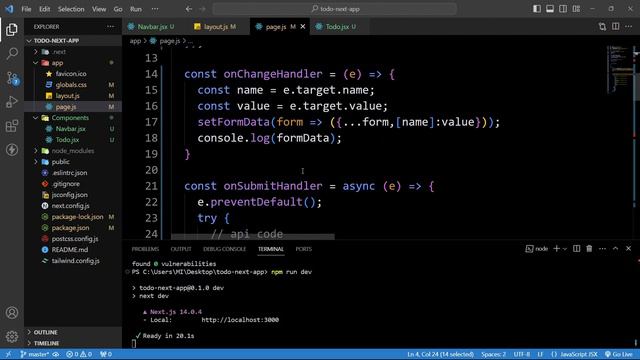This screenshot has height=360, width=640.
Task: Switch to the Debug Console tab
Action: [x=224, y=249]
